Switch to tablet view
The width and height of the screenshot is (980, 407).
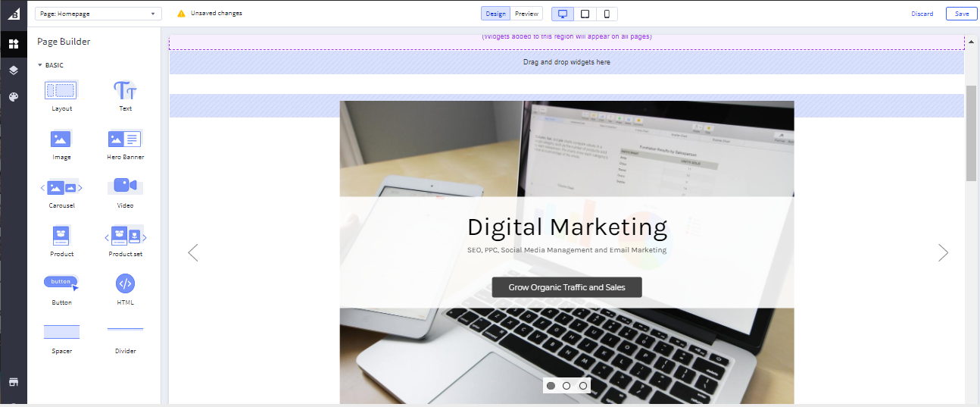(585, 14)
